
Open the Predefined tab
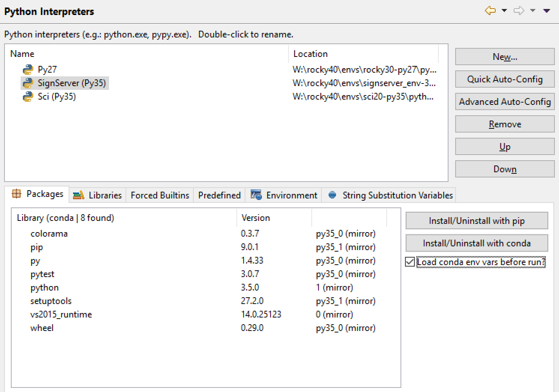point(219,195)
